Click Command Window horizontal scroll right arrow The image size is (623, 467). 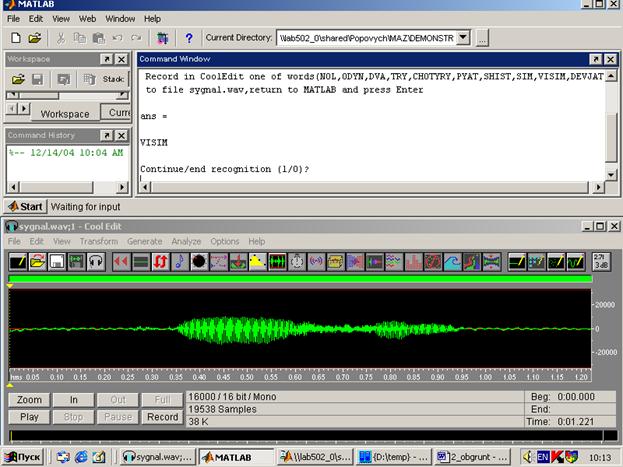tap(598, 187)
